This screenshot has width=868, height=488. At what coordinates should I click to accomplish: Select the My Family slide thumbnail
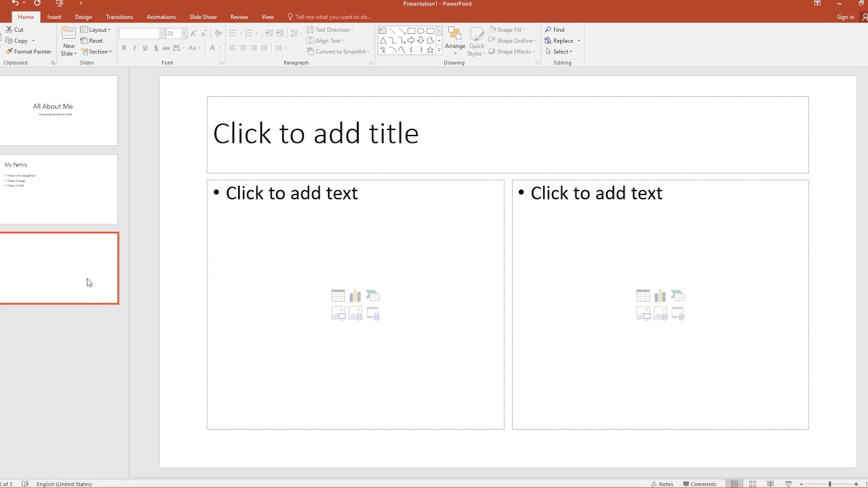pos(58,189)
